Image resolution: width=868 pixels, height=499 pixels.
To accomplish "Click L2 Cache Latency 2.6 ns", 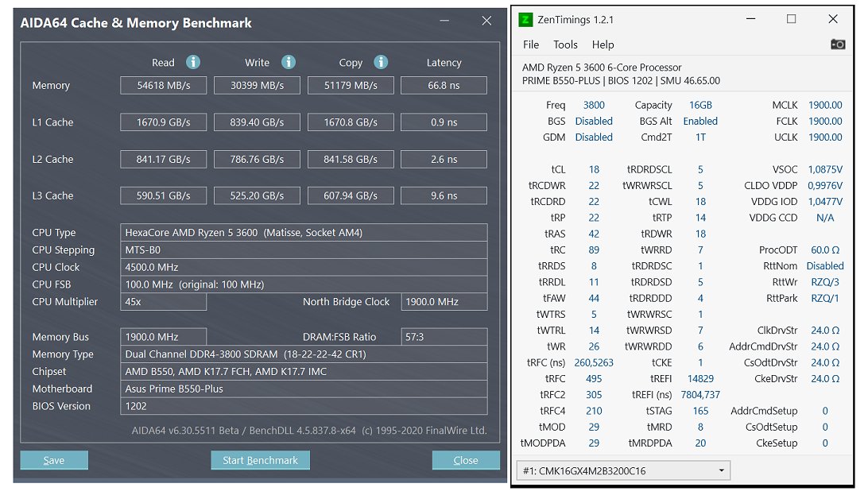I will pyautogui.click(x=444, y=160).
